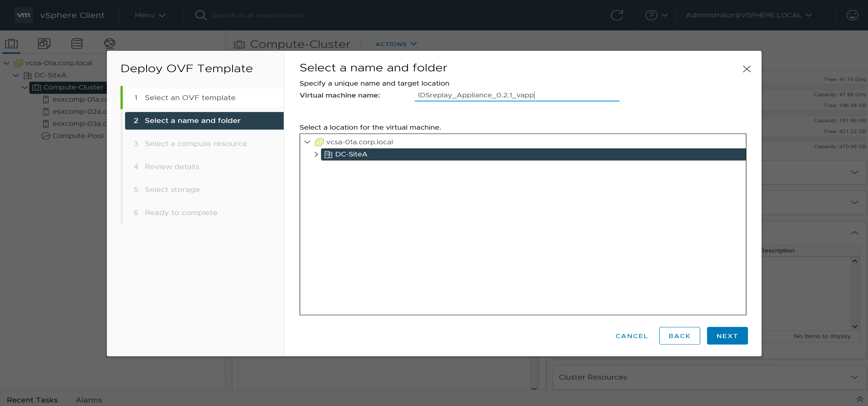Click the NEXT button

tap(727, 336)
